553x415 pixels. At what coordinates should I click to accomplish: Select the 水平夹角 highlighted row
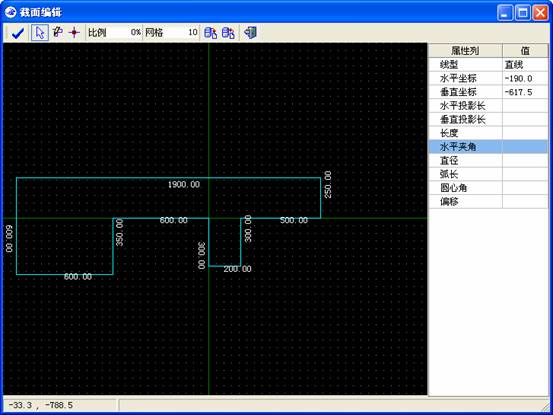pos(488,147)
